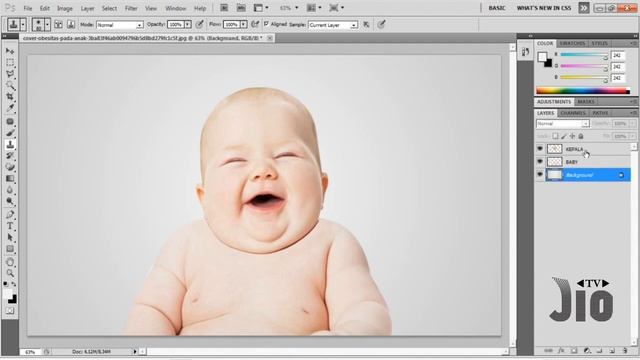Open the History panel collapsed icon
Viewport: 640px width, 360px height.
(525, 52)
